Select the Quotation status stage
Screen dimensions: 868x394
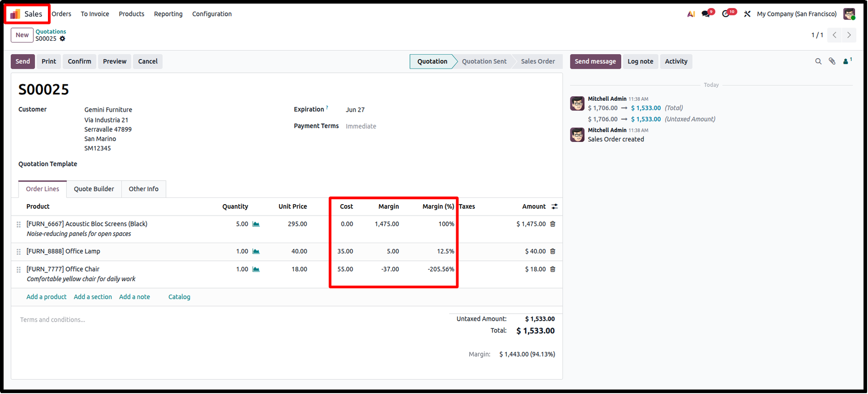click(x=432, y=61)
